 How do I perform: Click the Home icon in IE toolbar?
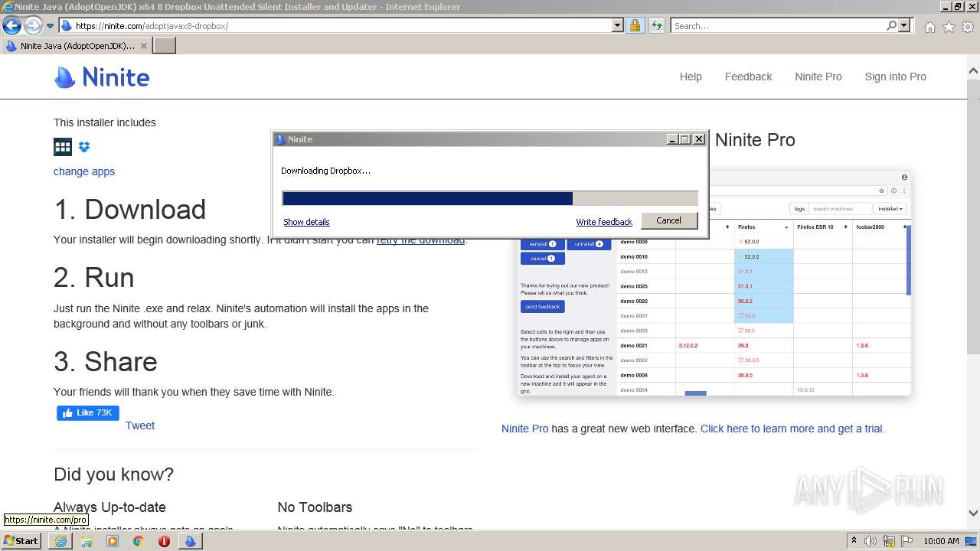coord(929,27)
